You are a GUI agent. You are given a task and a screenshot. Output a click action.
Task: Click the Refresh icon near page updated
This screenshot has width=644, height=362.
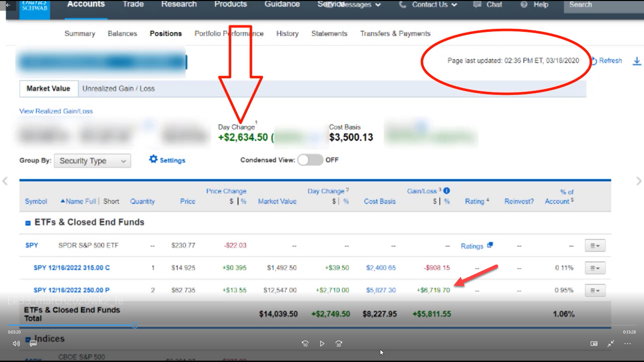click(x=594, y=61)
